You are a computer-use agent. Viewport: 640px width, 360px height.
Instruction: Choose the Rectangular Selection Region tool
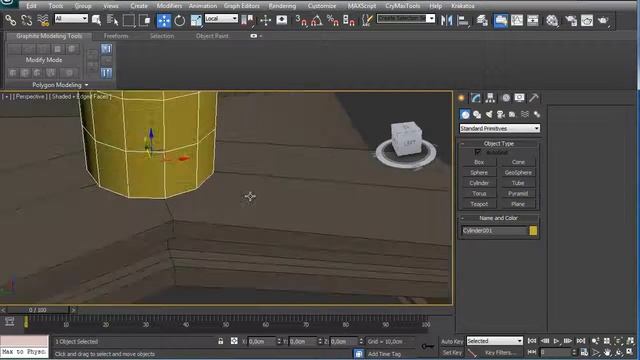tap(129, 20)
